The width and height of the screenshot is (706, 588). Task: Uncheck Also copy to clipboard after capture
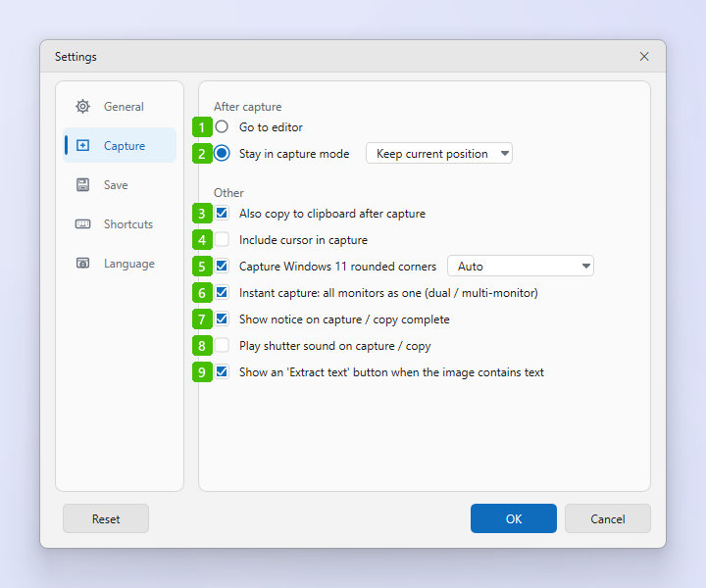click(x=222, y=213)
